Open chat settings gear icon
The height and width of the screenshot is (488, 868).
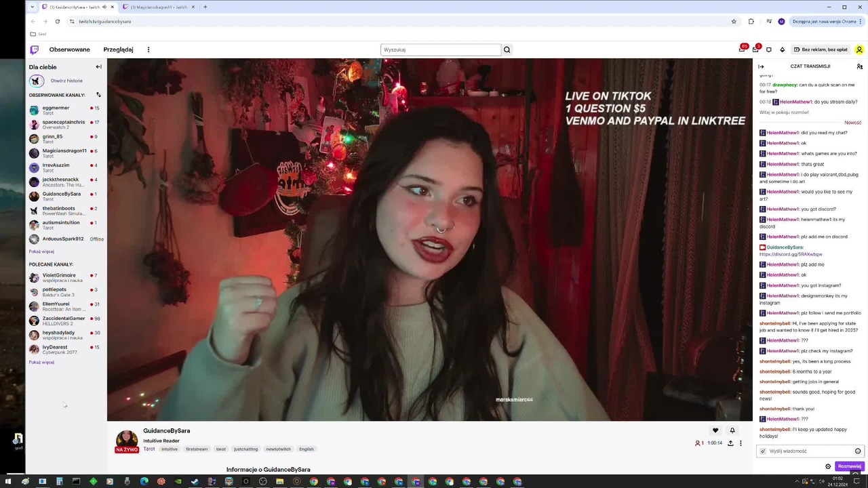pyautogui.click(x=828, y=466)
